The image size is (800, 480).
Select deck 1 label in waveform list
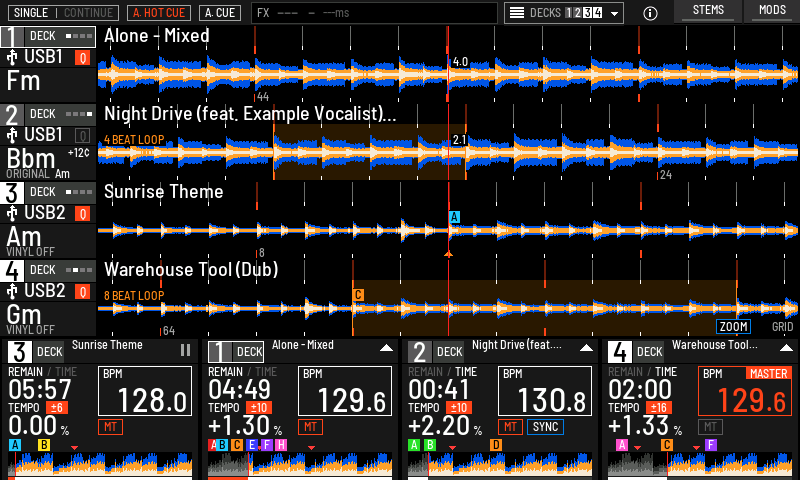pyautogui.click(x=48, y=36)
